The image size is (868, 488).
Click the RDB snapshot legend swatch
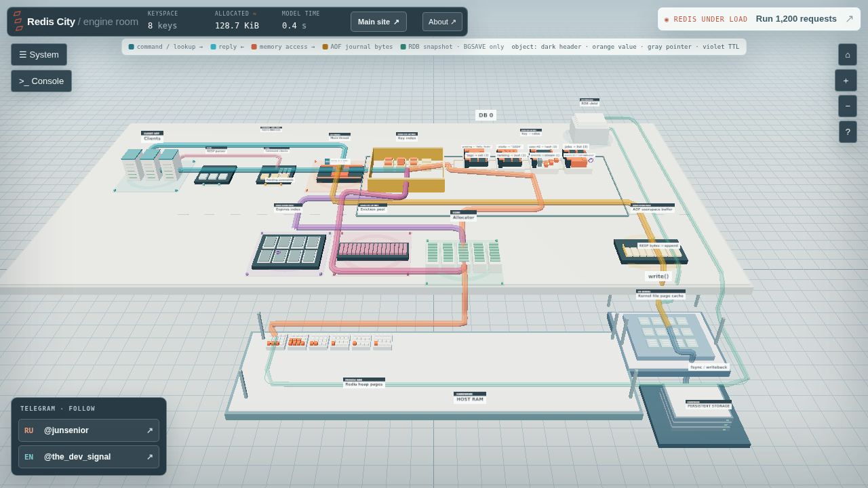403,47
